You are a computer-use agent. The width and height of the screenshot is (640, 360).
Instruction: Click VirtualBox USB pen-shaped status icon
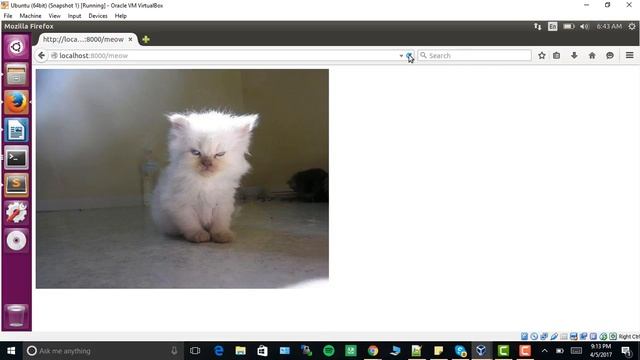[554, 336]
